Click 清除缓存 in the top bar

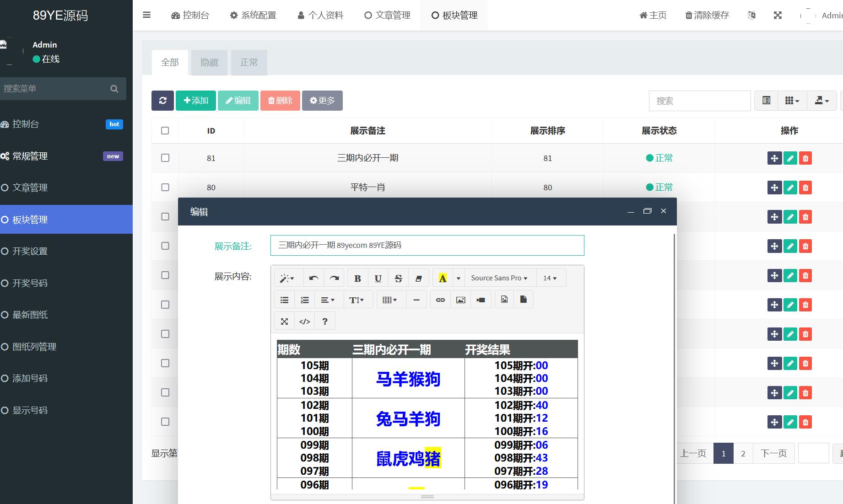coord(707,15)
